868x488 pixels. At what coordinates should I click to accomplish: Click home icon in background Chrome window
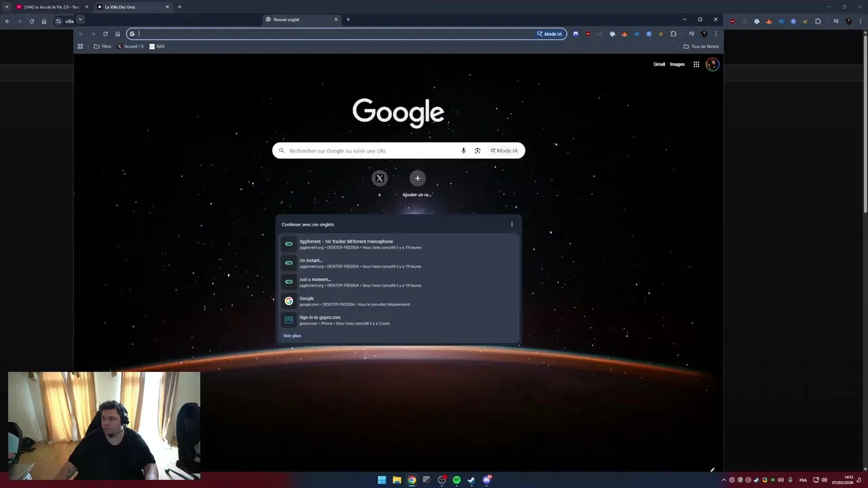click(44, 21)
